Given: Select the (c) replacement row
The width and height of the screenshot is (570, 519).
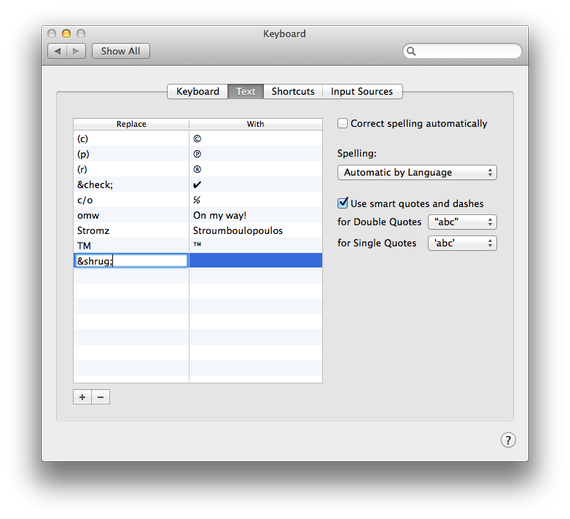Looking at the screenshot, I should click(198, 138).
